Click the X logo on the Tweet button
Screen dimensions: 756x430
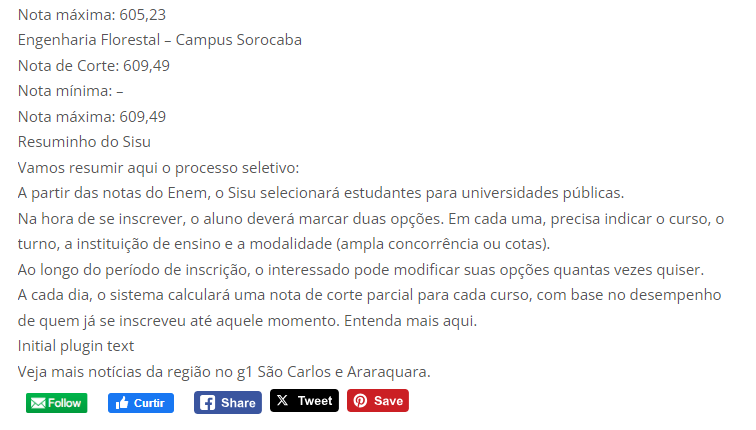[x=283, y=401]
